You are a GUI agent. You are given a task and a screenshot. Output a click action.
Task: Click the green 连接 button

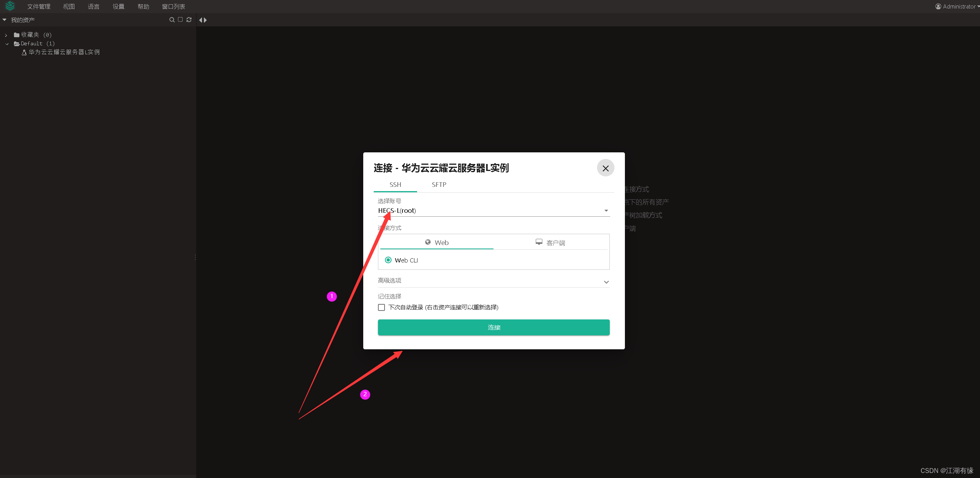click(x=493, y=328)
